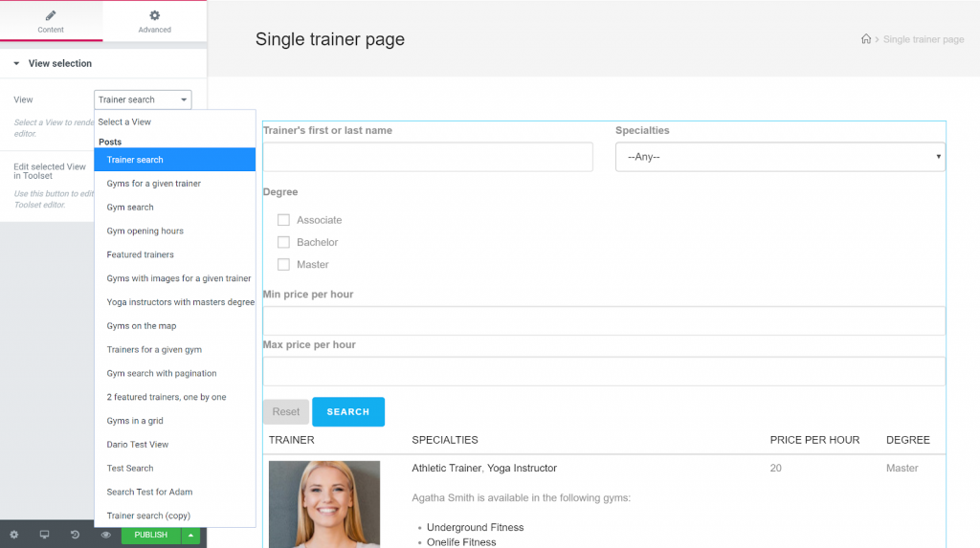
Task: Click the trainer's first or last name field
Action: [428, 157]
